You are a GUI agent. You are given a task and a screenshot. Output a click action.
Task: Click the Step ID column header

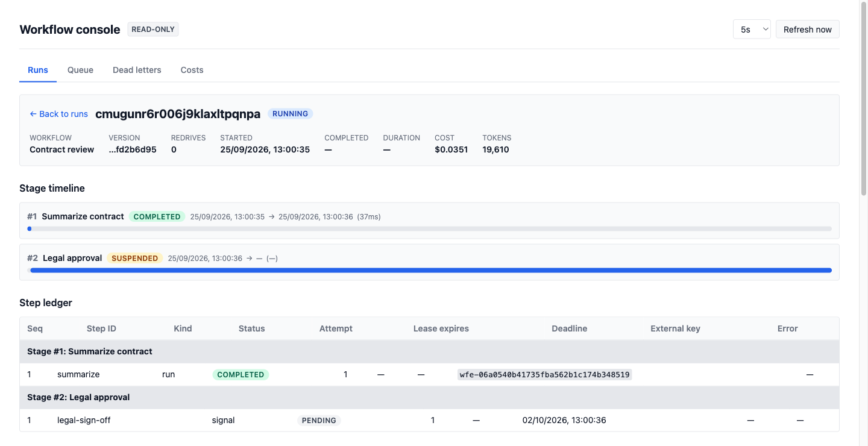(101, 328)
